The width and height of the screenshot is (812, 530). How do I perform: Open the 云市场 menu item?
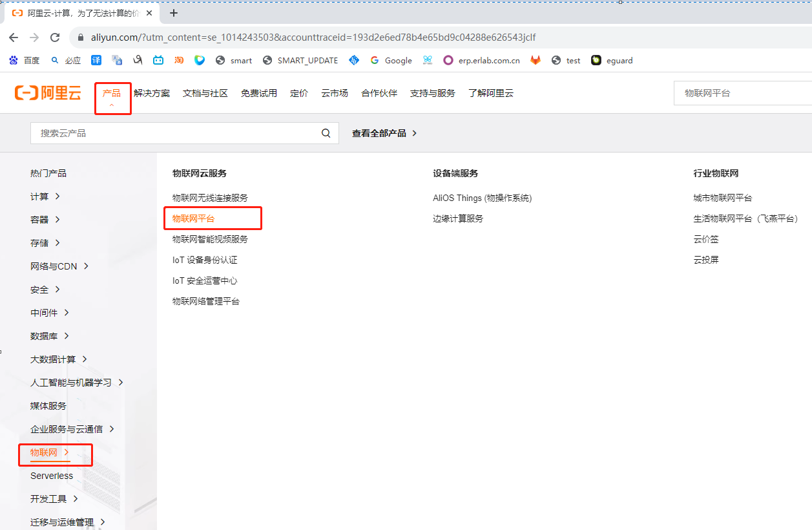(x=335, y=93)
